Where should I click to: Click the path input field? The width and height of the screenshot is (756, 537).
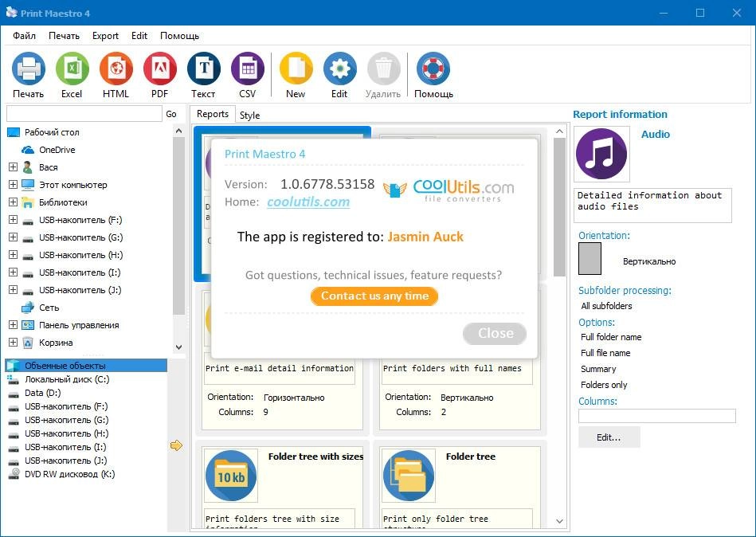tap(84, 114)
